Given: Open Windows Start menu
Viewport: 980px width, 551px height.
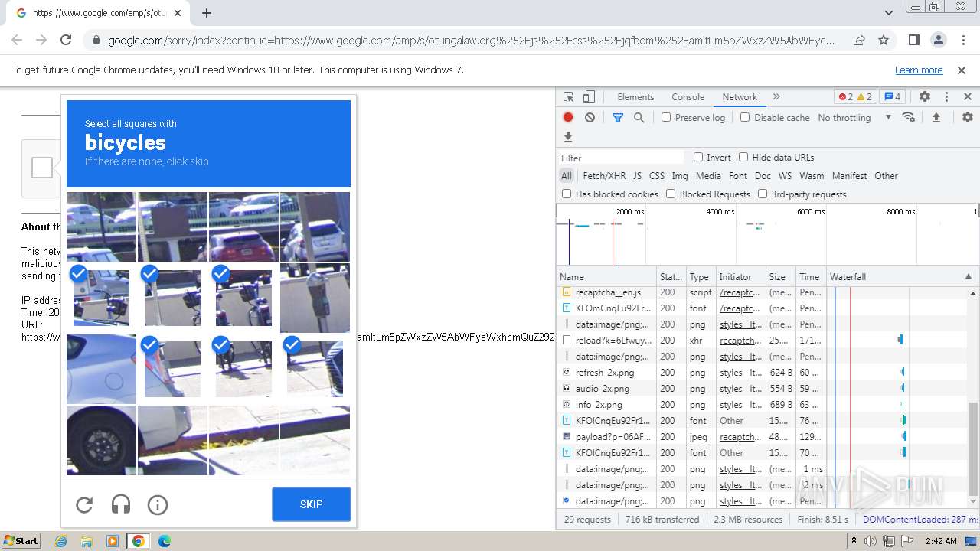Looking at the screenshot, I should point(21,540).
